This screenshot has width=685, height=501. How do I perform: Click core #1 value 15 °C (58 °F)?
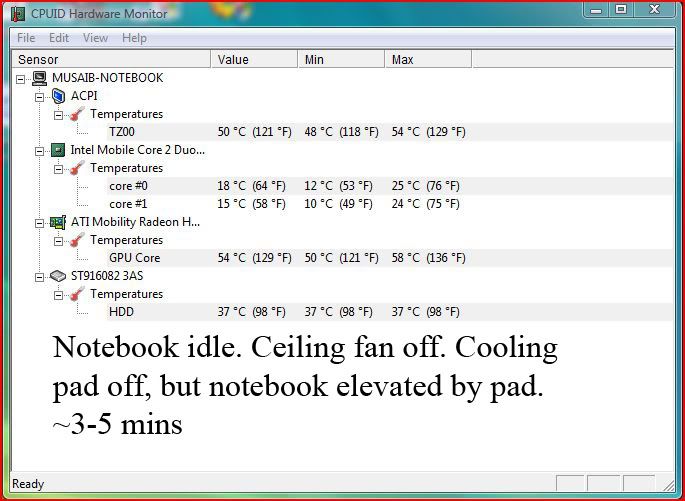(x=252, y=204)
